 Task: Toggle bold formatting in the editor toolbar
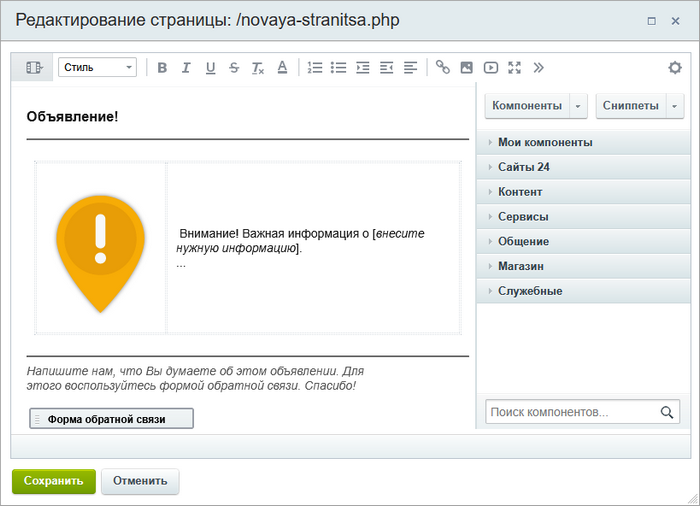[x=162, y=68]
